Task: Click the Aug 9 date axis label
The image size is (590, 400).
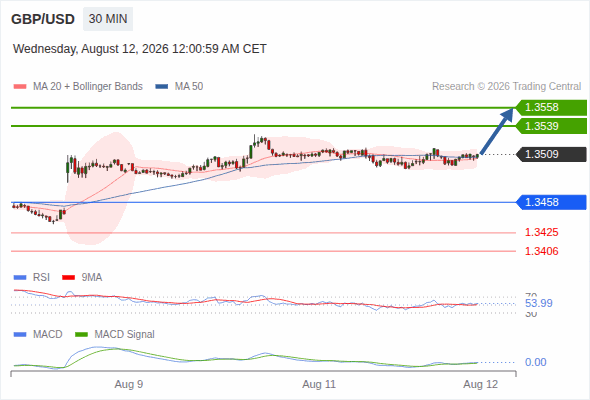Action: pos(129,385)
